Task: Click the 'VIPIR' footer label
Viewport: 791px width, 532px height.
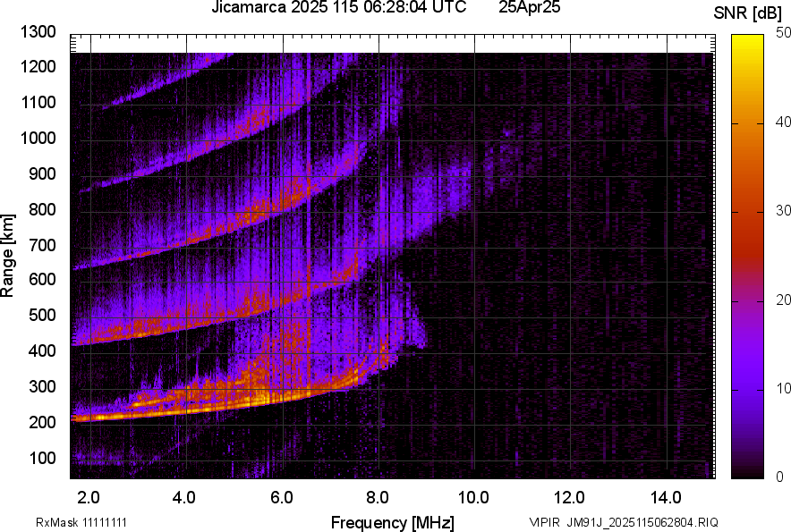Action: [x=544, y=522]
